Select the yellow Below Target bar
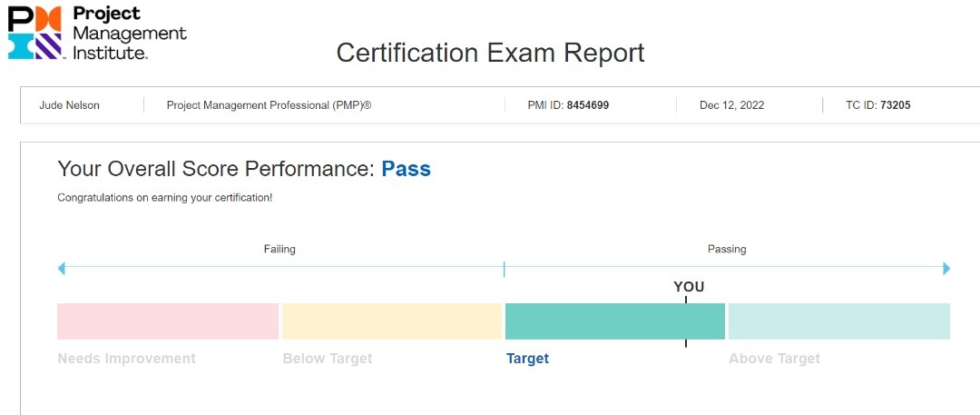980x415 pixels. coord(392,321)
